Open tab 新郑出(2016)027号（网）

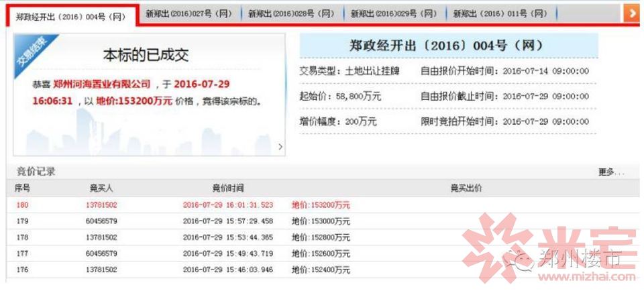point(189,13)
